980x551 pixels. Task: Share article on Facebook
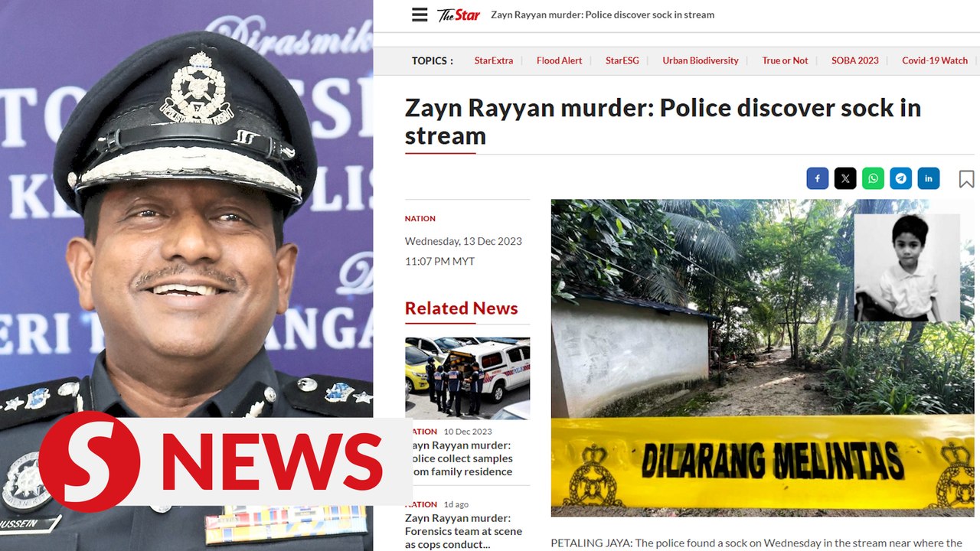(x=818, y=178)
